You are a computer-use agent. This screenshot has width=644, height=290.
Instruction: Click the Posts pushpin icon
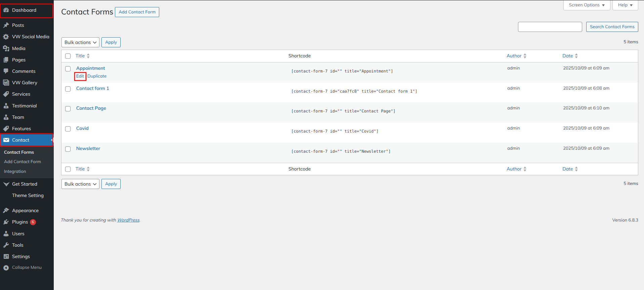[x=6, y=25]
